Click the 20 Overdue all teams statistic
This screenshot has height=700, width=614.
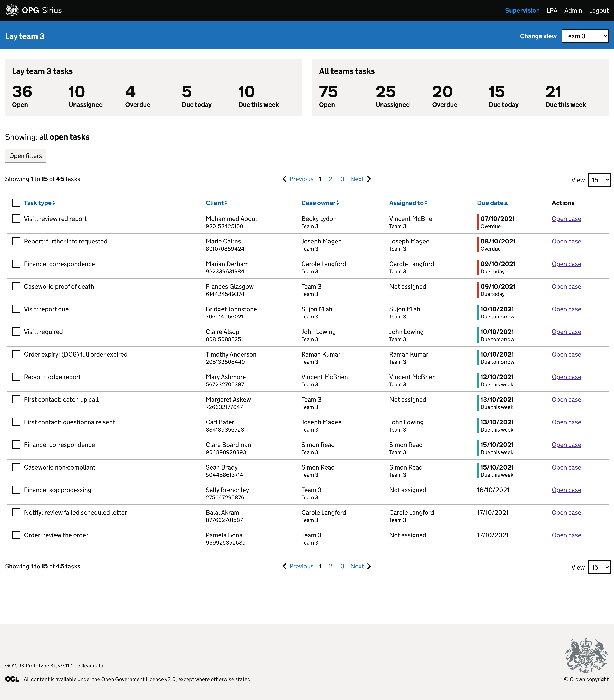445,96
